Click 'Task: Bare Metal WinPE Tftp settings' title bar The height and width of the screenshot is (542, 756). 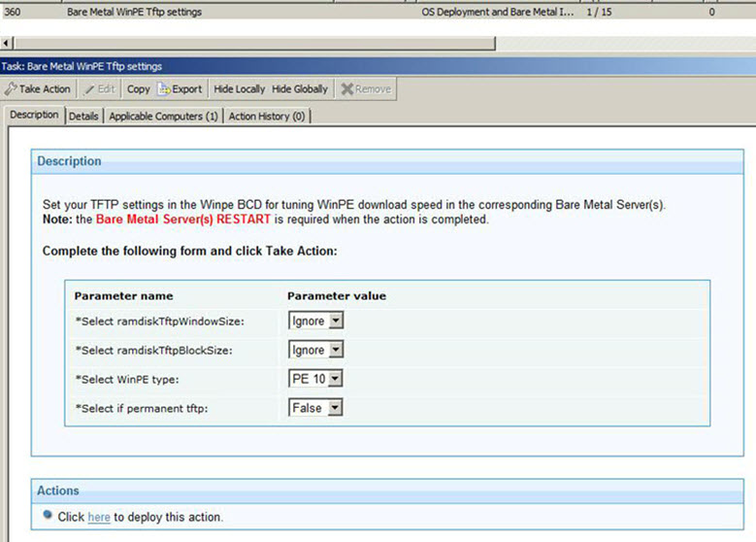coord(378,66)
